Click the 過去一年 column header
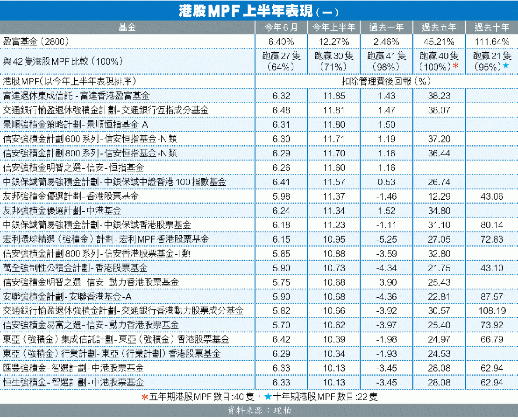The width and height of the screenshot is (518, 420). coord(386,28)
